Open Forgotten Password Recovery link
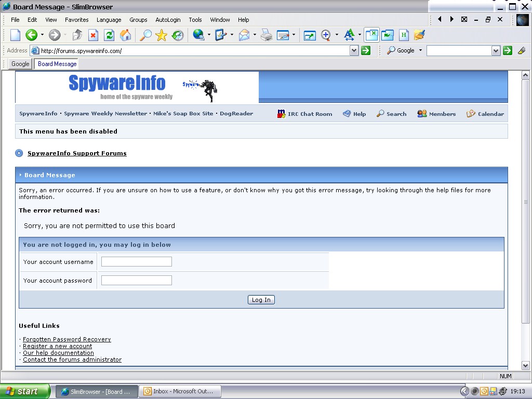The image size is (532, 399). pyautogui.click(x=67, y=339)
